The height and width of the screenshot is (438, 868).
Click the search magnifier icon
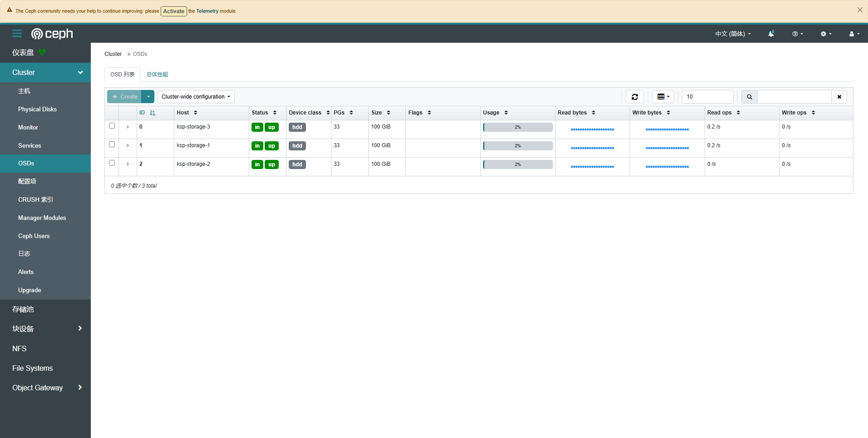750,97
